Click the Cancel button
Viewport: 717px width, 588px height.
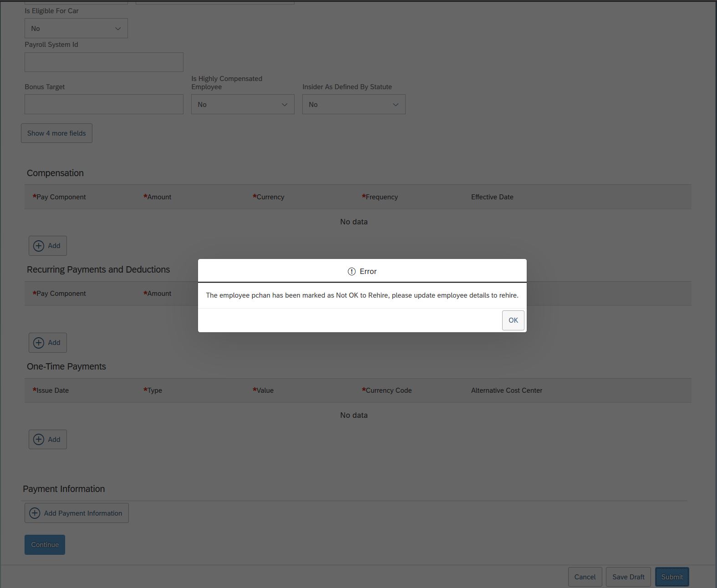click(x=585, y=577)
